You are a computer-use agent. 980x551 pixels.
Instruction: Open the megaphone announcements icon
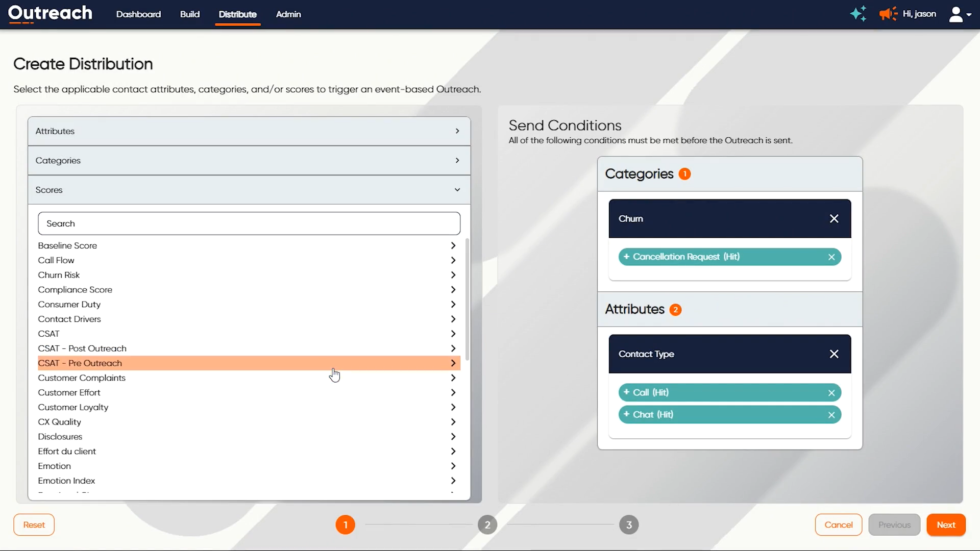pyautogui.click(x=888, y=14)
